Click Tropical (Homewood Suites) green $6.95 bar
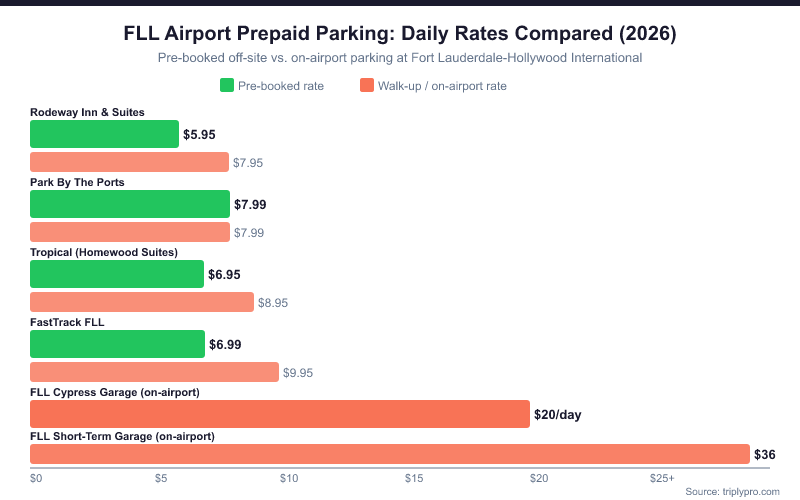800x500 pixels. tap(117, 274)
